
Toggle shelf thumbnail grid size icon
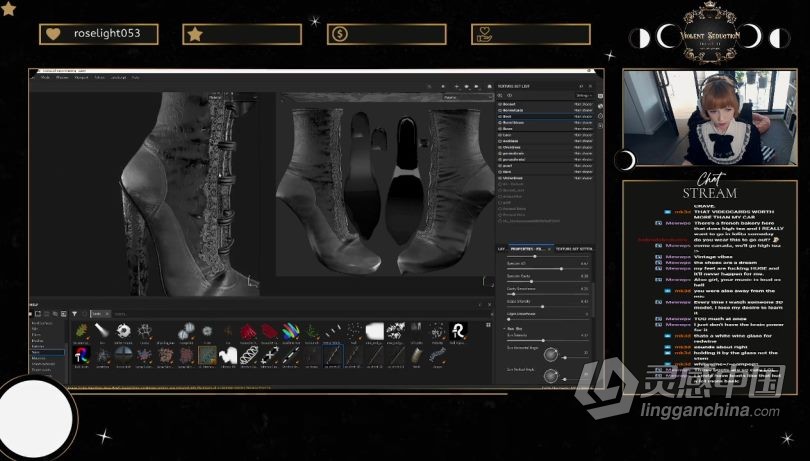(488, 325)
